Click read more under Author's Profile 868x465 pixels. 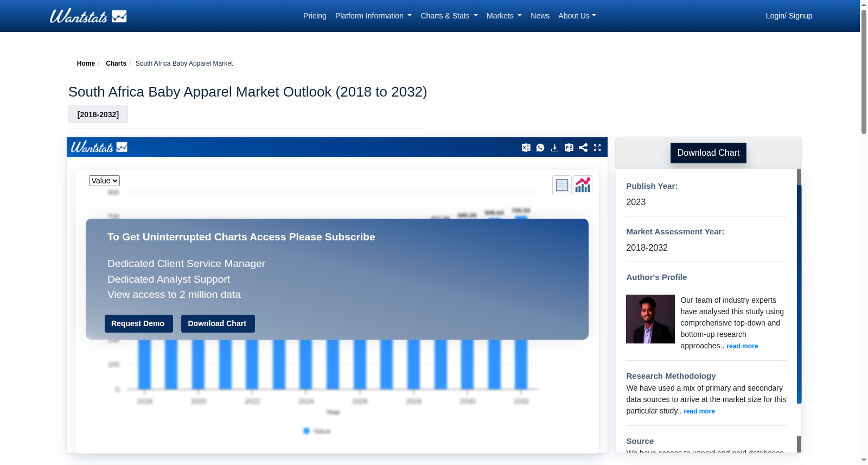pos(742,346)
